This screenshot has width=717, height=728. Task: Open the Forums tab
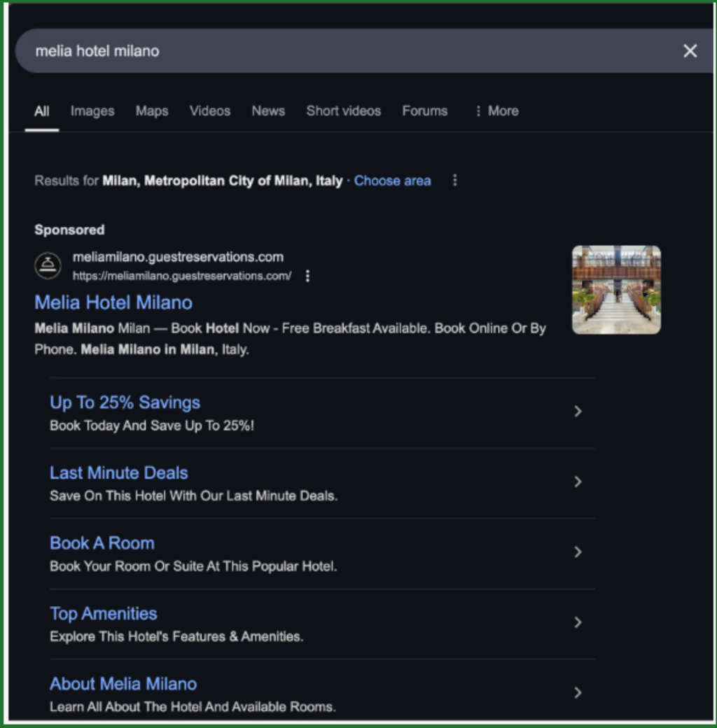pyautogui.click(x=424, y=111)
